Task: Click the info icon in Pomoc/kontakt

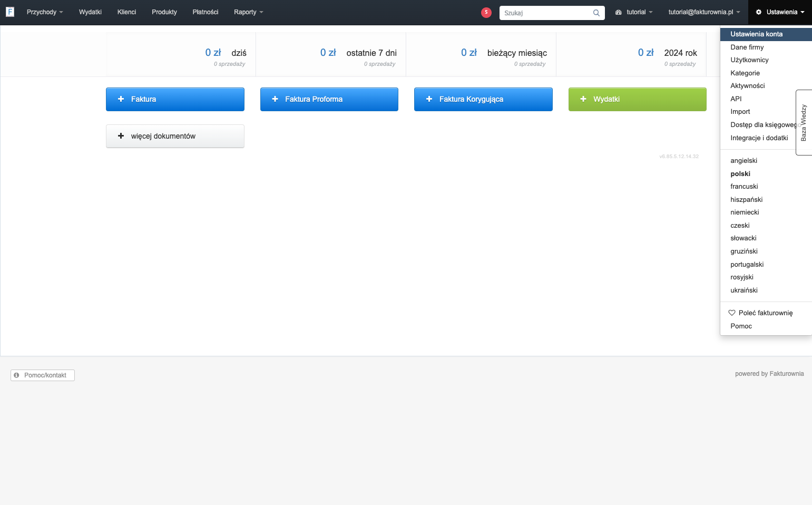Action: 17,375
